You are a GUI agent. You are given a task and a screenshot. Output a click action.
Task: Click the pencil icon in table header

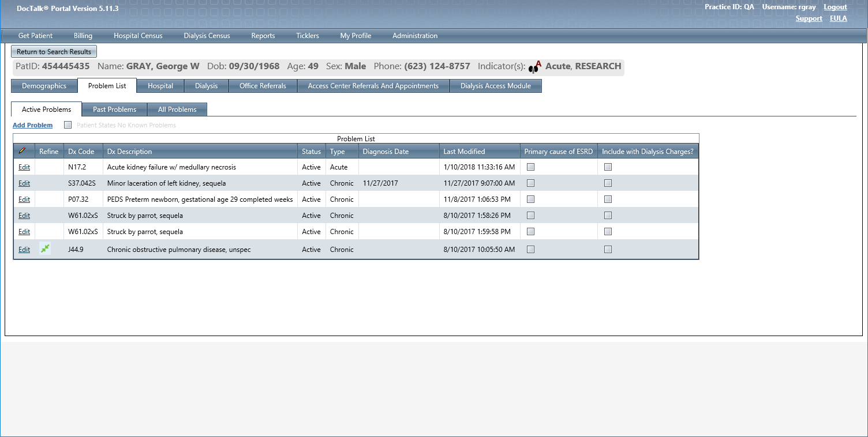23,151
